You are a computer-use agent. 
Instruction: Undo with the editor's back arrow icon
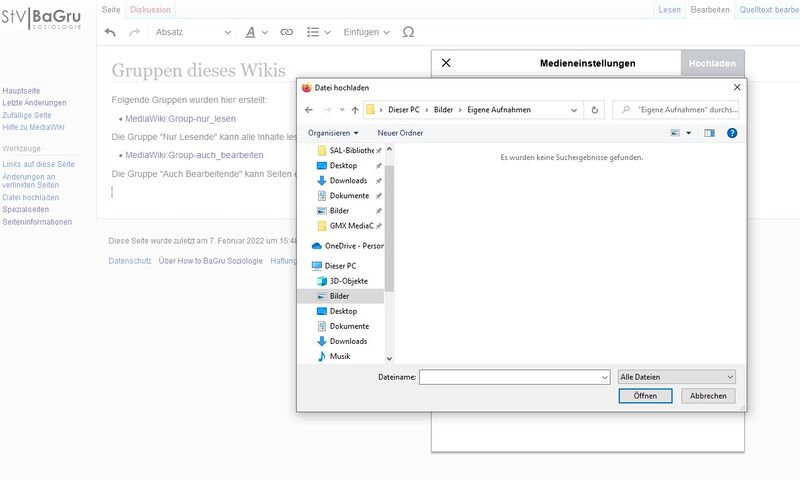110,32
